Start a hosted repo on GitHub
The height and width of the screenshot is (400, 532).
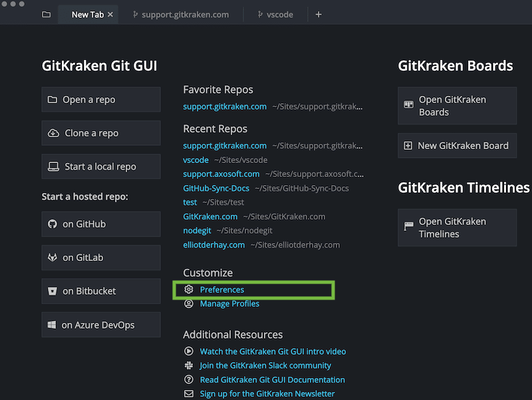point(101,224)
